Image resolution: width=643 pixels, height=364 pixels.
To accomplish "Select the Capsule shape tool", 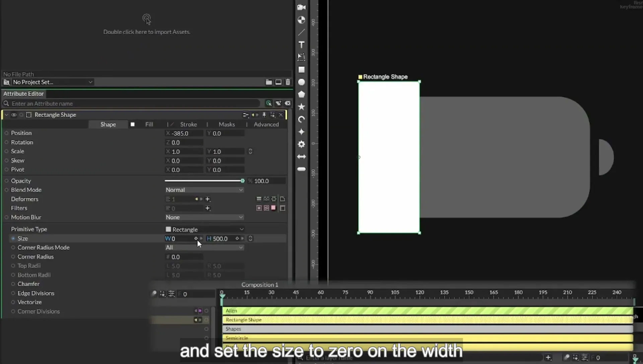I will (x=301, y=169).
